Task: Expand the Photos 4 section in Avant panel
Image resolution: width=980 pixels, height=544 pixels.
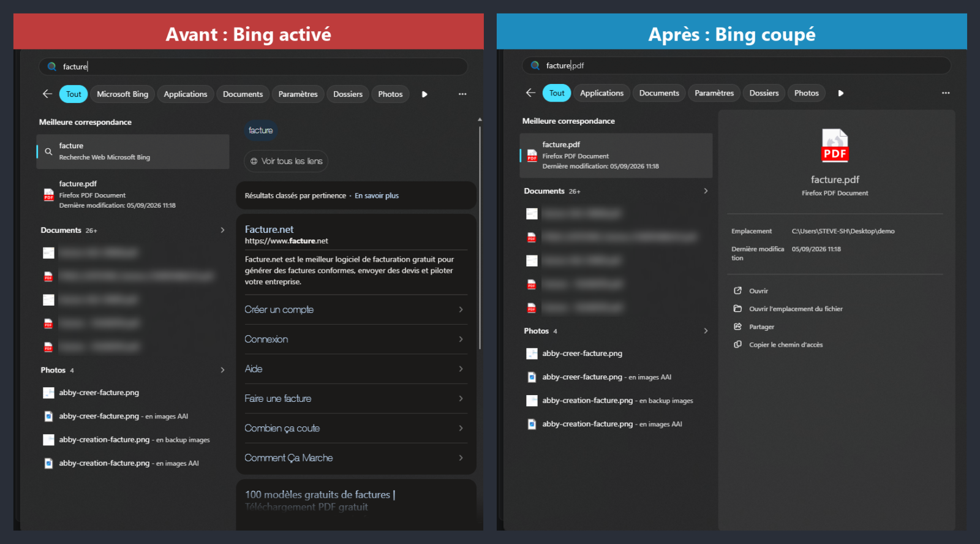Action: coord(222,370)
